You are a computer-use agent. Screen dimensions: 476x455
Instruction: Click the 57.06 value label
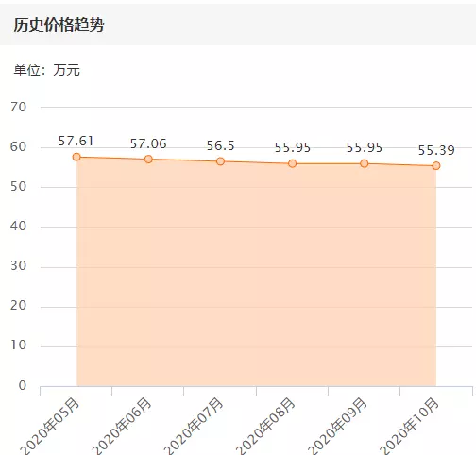point(148,143)
